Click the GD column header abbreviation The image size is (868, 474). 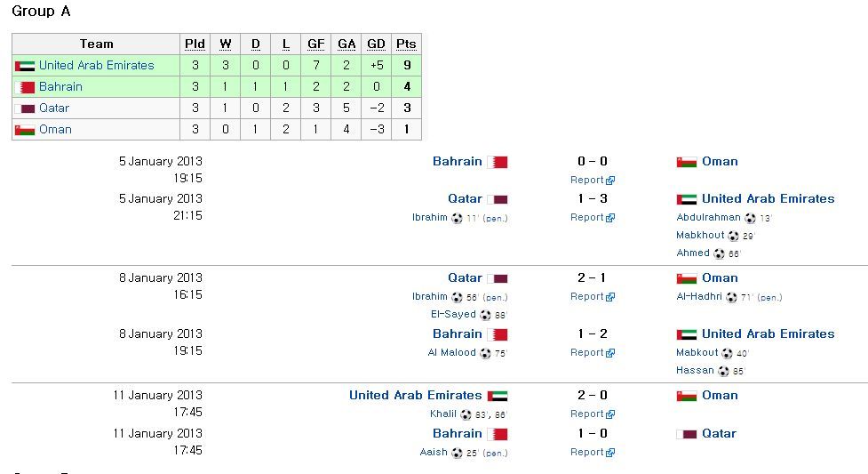[377, 44]
